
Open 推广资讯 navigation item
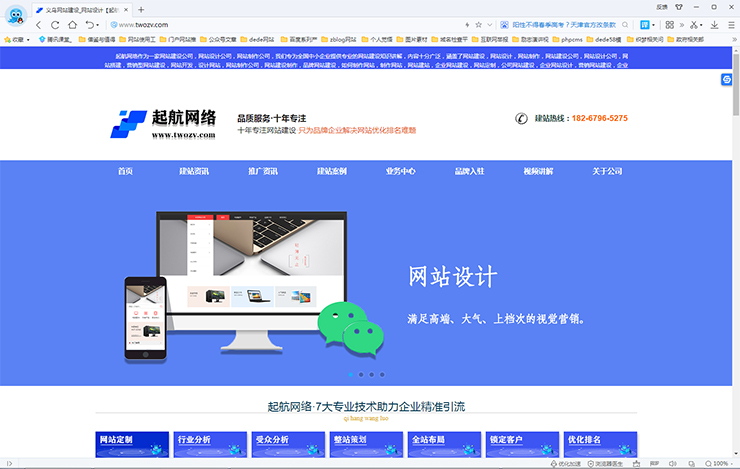263,171
